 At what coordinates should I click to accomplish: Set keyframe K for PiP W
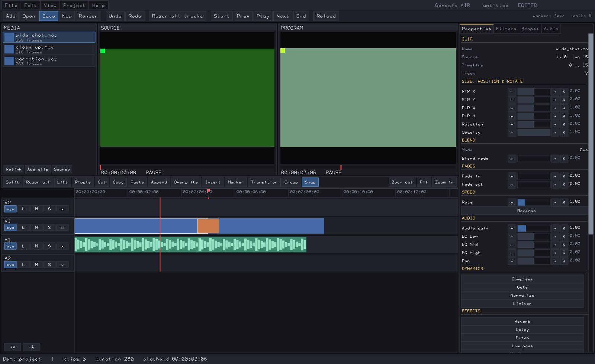point(564,108)
